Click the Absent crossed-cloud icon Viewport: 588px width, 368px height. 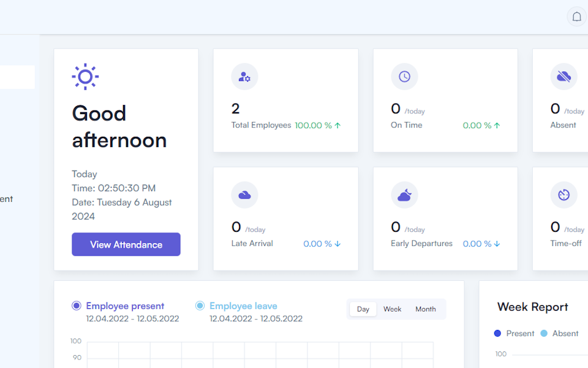(x=563, y=77)
